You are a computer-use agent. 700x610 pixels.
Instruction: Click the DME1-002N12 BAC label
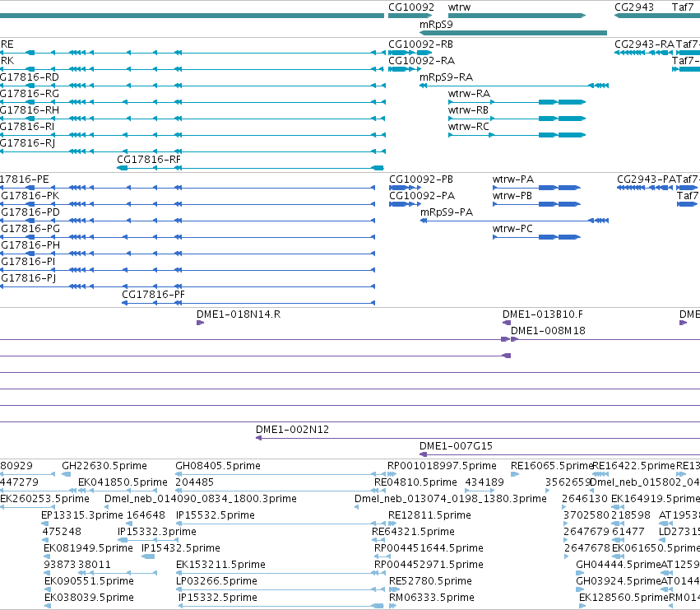(x=292, y=430)
